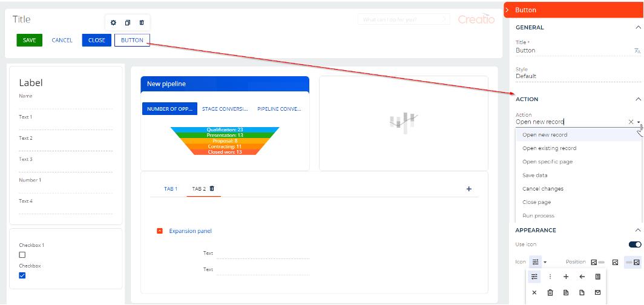Open the Style Default dropdown
The height and width of the screenshot is (305, 644).
click(578, 76)
